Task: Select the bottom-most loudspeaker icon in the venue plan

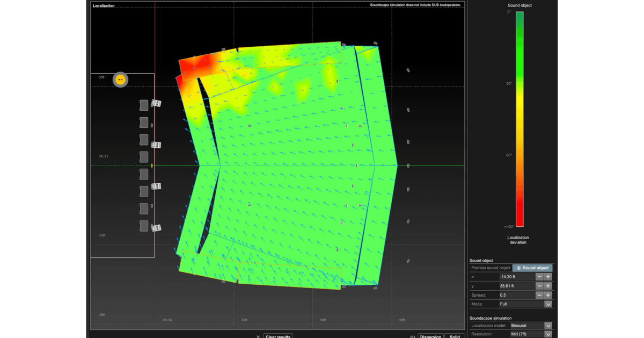Action: click(x=143, y=226)
